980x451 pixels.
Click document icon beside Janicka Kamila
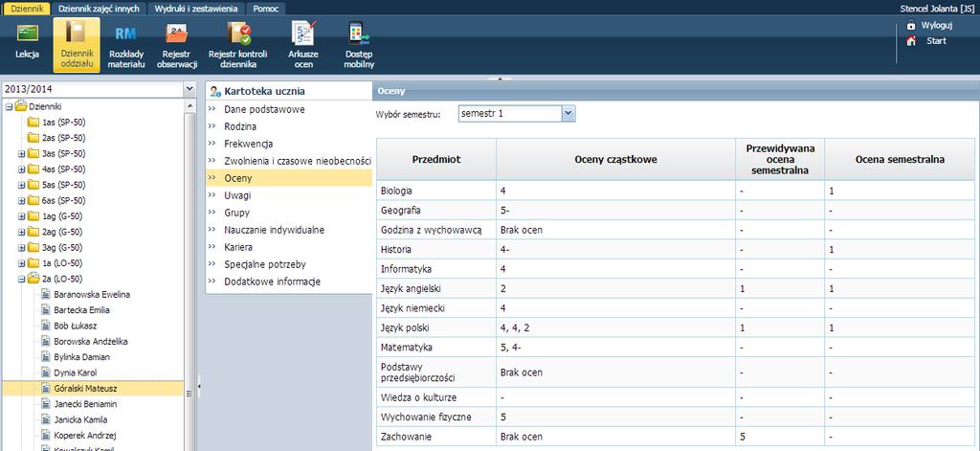click(46, 419)
